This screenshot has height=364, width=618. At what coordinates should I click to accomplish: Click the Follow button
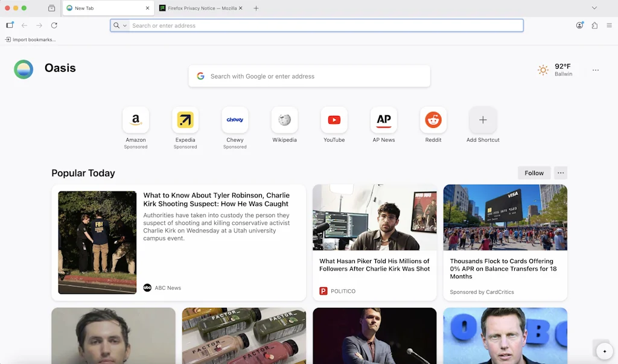[534, 173]
